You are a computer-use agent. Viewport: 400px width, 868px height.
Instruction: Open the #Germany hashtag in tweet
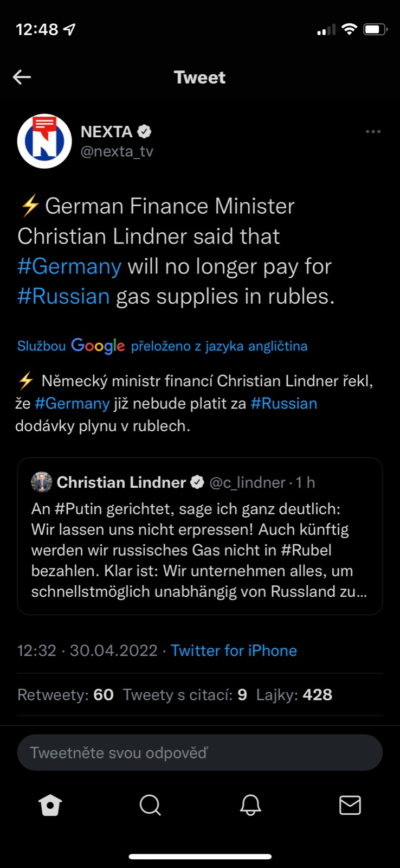(69, 266)
